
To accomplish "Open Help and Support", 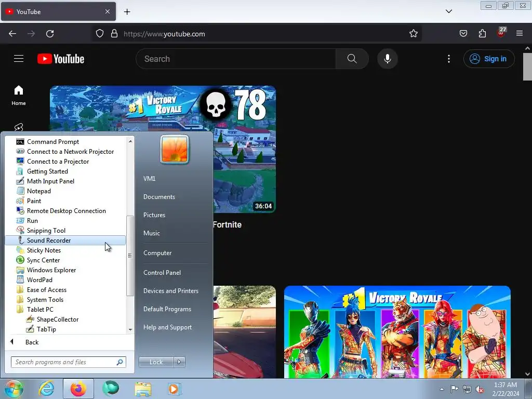I will [x=167, y=327].
